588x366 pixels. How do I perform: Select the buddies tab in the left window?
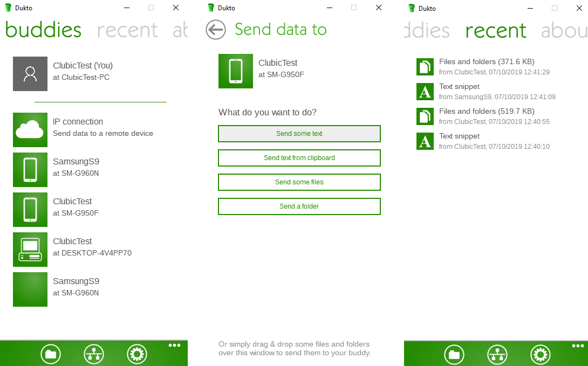pos(43,30)
